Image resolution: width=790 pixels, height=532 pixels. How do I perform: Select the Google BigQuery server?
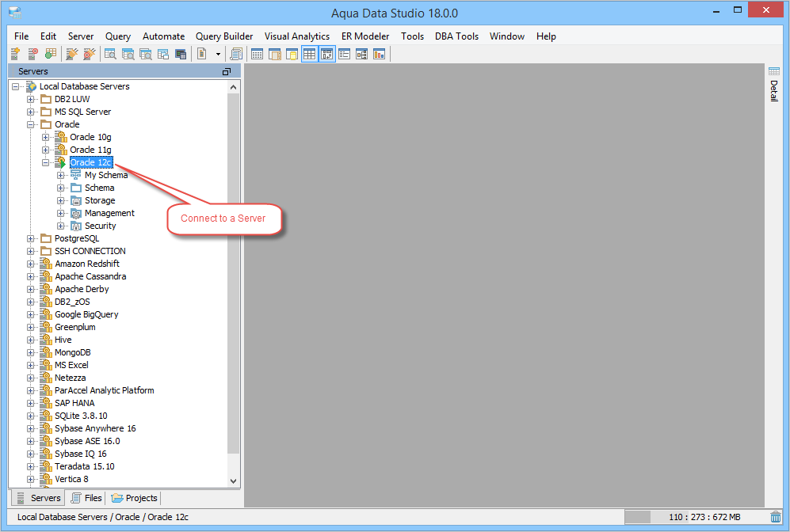click(x=86, y=314)
